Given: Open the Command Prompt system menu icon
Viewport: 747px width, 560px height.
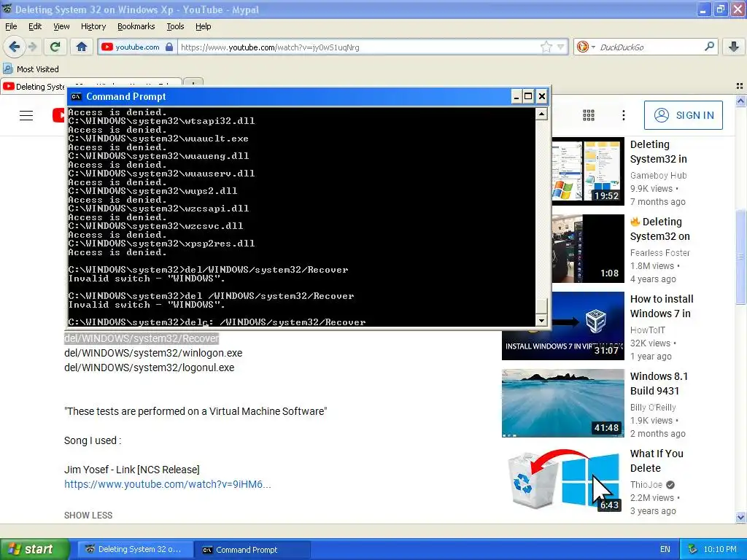Looking at the screenshot, I should tap(76, 97).
